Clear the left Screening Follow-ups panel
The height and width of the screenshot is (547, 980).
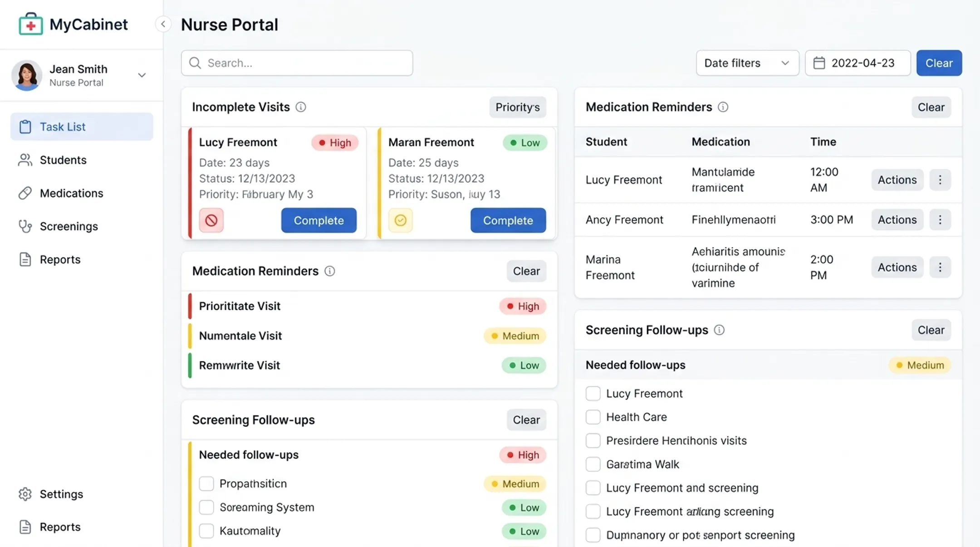pyautogui.click(x=526, y=420)
